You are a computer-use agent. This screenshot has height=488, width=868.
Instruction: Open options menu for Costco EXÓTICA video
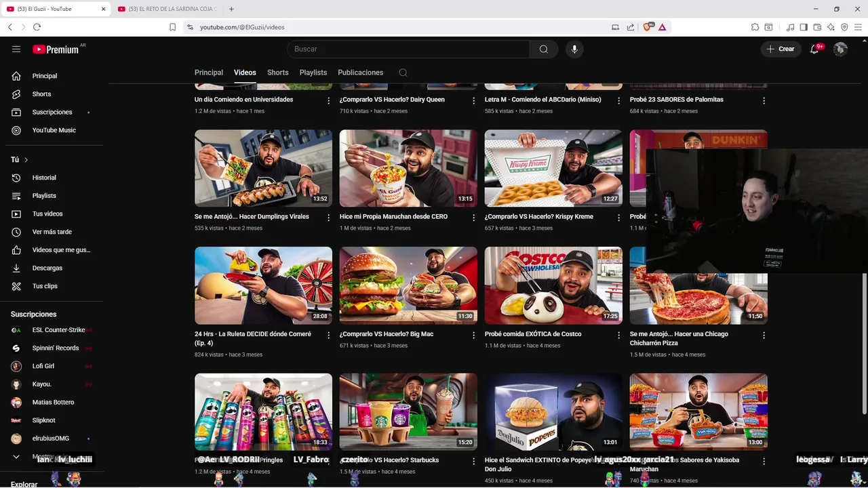click(618, 335)
